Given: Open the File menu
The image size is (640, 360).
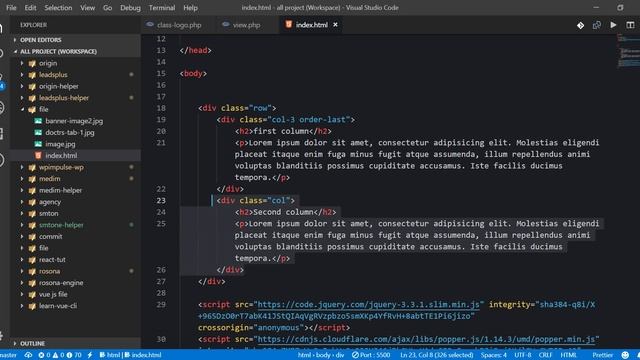Looking at the screenshot, I should (11, 8).
